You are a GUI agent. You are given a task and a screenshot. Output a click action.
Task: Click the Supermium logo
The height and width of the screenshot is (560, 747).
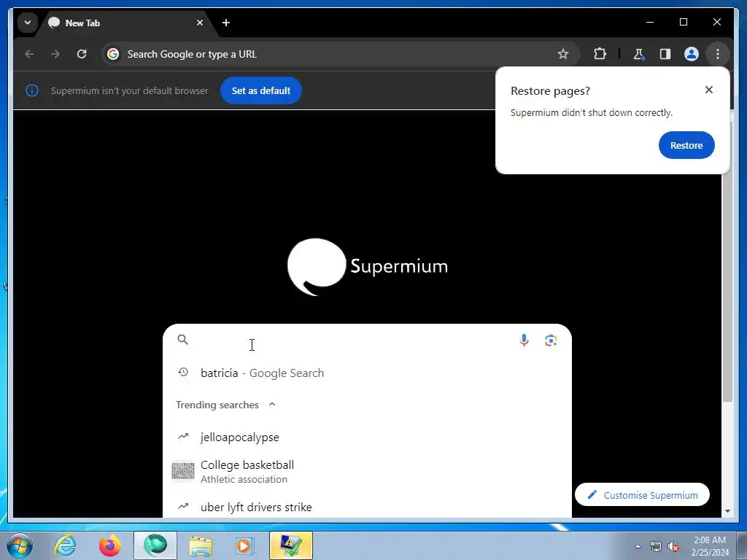click(x=368, y=267)
